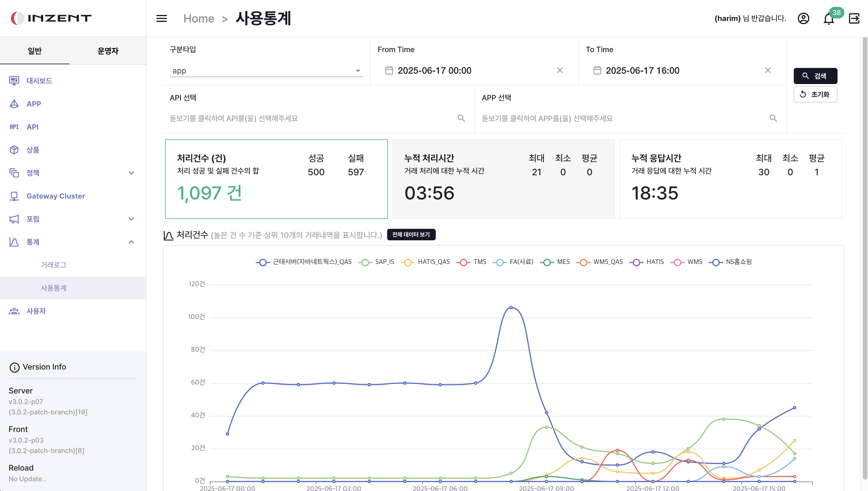868x491 pixels.
Task: Switch to the 일반 tab
Action: 35,51
